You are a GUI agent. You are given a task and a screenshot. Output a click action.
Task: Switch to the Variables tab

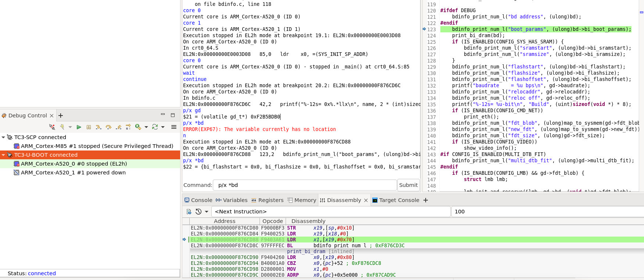point(232,200)
